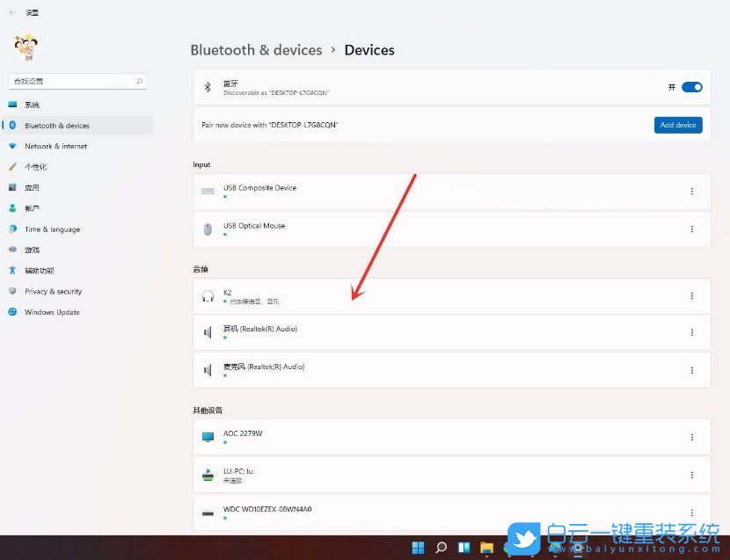Viewport: 730px width, 560px height.
Task: Click the USB Optical Mouse icon
Action: [x=208, y=229]
